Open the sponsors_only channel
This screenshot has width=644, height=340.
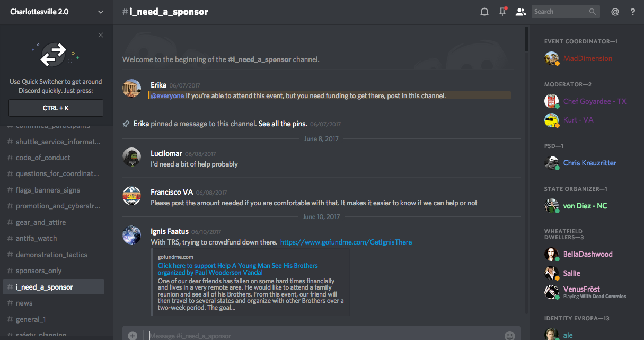pos(39,271)
